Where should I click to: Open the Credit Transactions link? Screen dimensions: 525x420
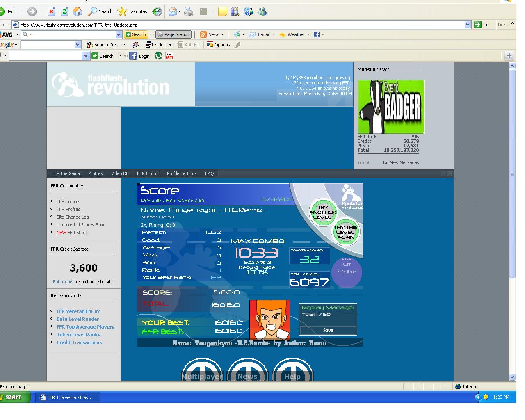pos(79,342)
